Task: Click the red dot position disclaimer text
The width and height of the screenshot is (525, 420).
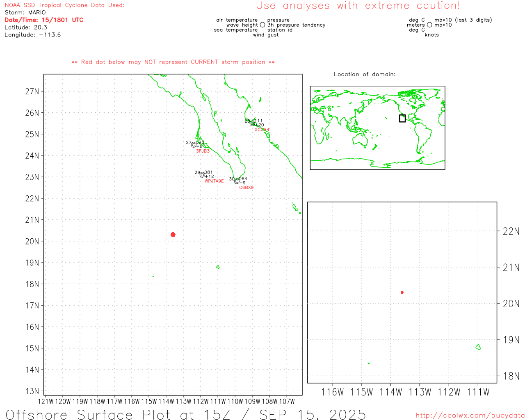Action: click(173, 62)
